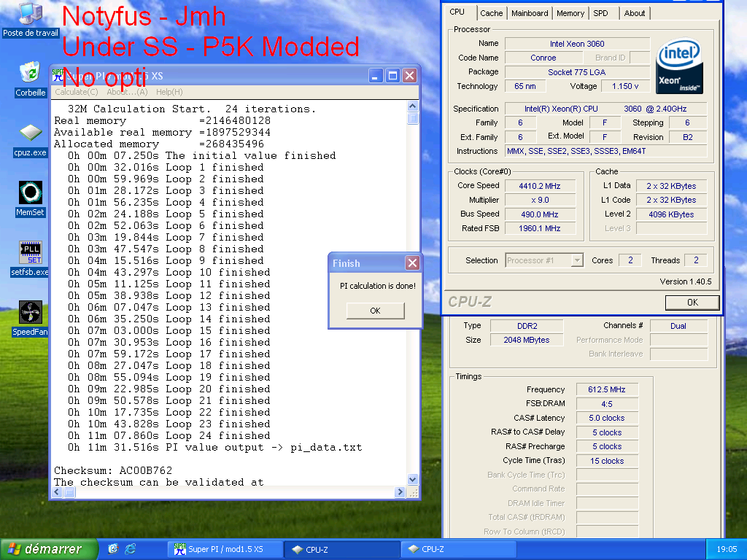Click the memory Frequency value 612.5 MHz
This screenshot has width=747, height=560.
coord(606,389)
